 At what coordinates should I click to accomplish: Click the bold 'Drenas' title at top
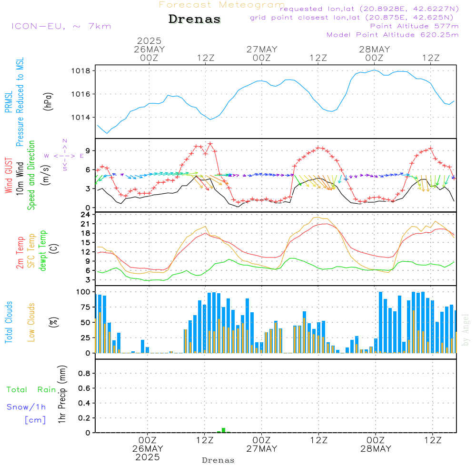pos(195,19)
